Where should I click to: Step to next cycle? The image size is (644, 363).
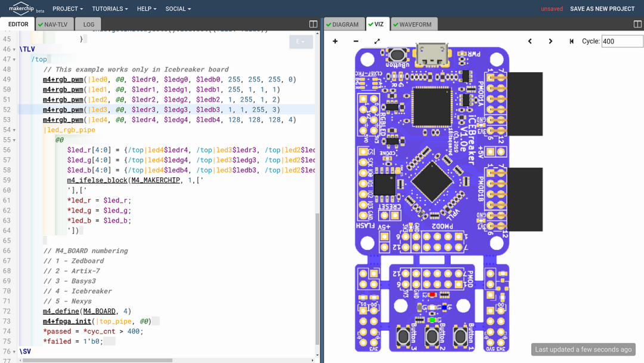pos(550,41)
